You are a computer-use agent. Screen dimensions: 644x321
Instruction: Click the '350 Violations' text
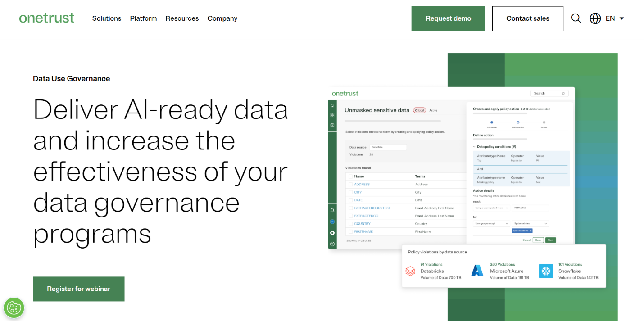pos(502,265)
